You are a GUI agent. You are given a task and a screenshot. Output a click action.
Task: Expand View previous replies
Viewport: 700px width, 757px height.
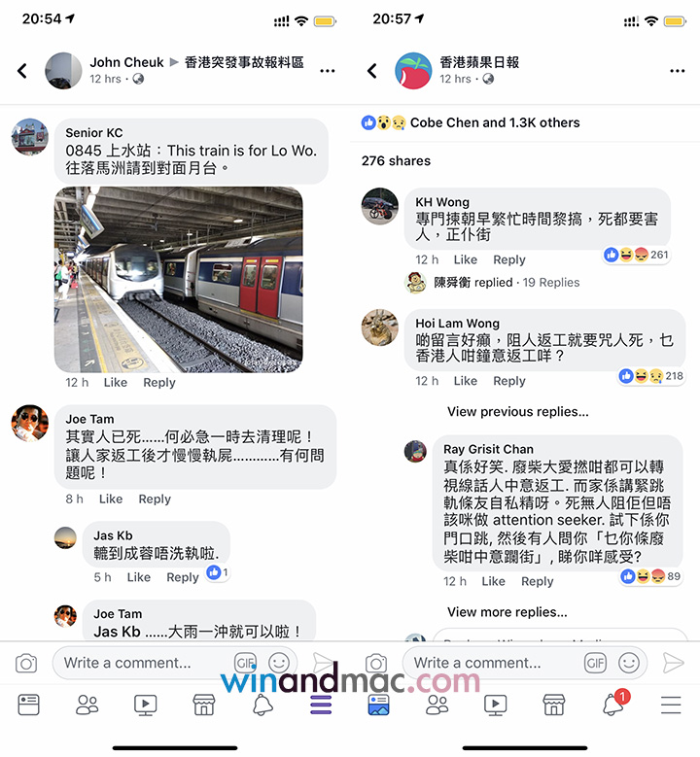tap(518, 411)
